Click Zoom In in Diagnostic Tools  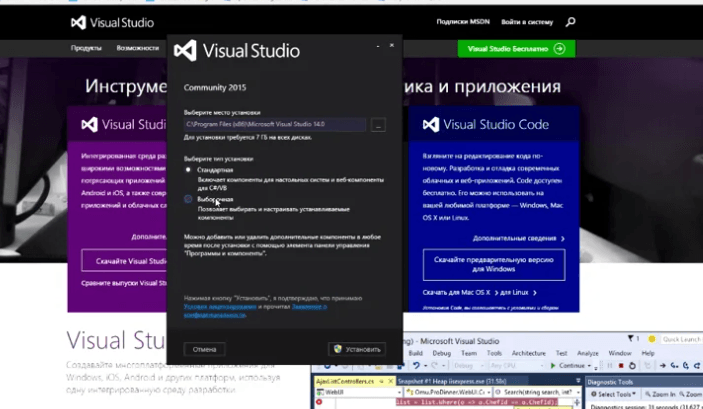click(x=660, y=394)
